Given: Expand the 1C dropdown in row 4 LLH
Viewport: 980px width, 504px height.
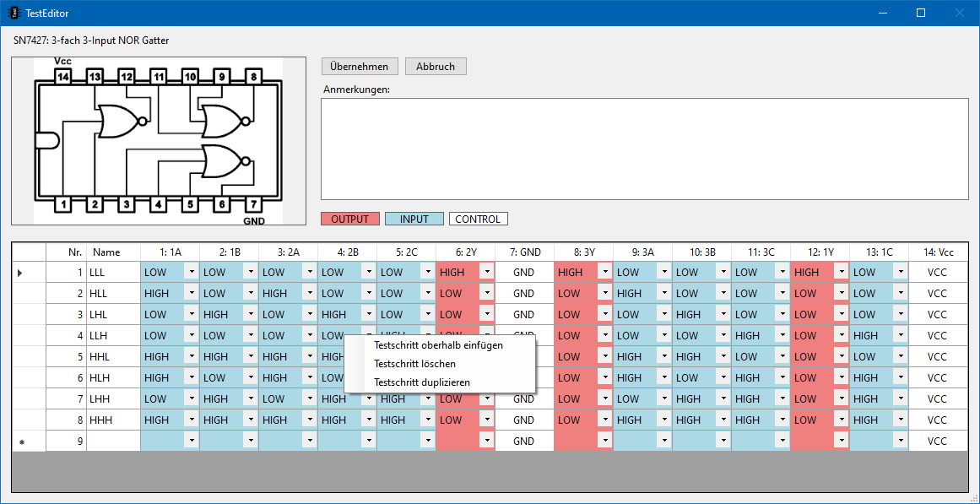Looking at the screenshot, I should 900,336.
